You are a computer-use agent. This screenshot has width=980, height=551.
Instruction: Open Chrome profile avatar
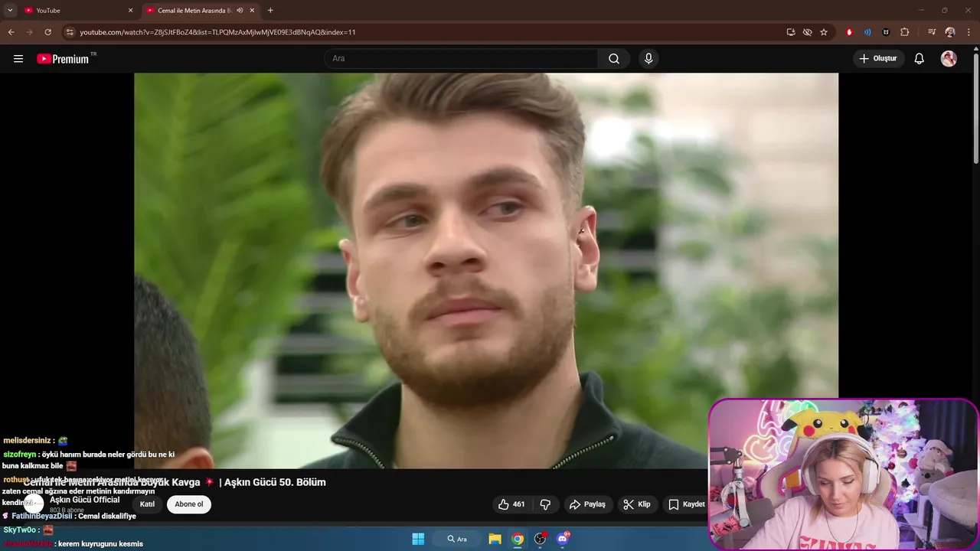tap(950, 32)
